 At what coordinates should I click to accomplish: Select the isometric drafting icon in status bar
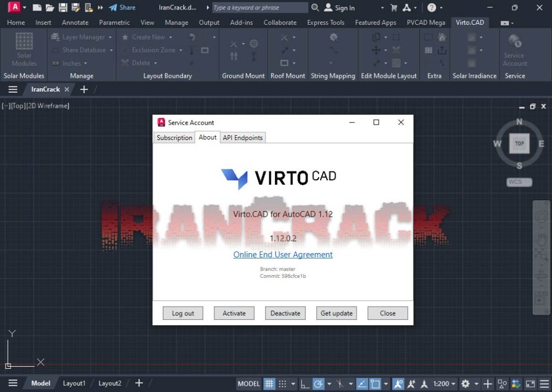coord(340,383)
